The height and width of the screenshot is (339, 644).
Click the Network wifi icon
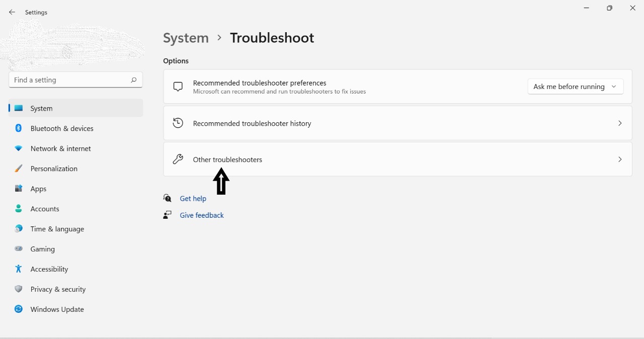(x=19, y=148)
